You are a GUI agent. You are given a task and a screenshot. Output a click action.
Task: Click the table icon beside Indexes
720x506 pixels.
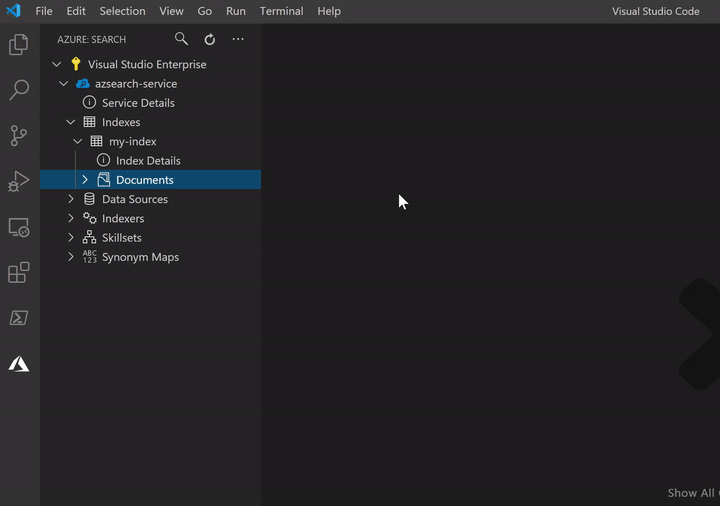click(x=89, y=122)
